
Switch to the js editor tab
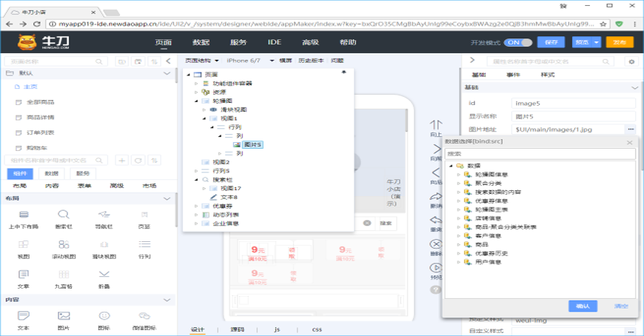(277, 329)
